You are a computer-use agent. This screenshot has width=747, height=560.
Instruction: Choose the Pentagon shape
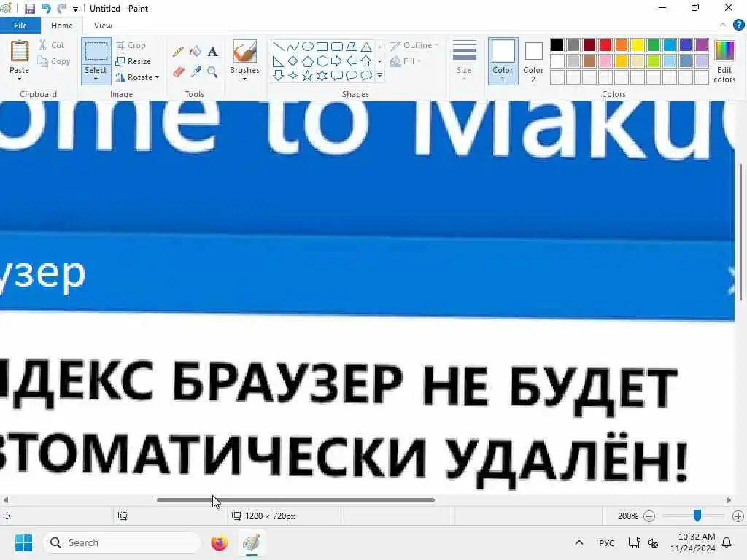click(308, 61)
